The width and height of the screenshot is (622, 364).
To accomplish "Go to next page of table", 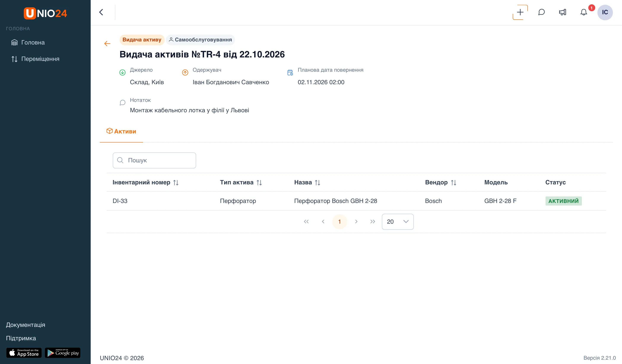I will click(356, 222).
